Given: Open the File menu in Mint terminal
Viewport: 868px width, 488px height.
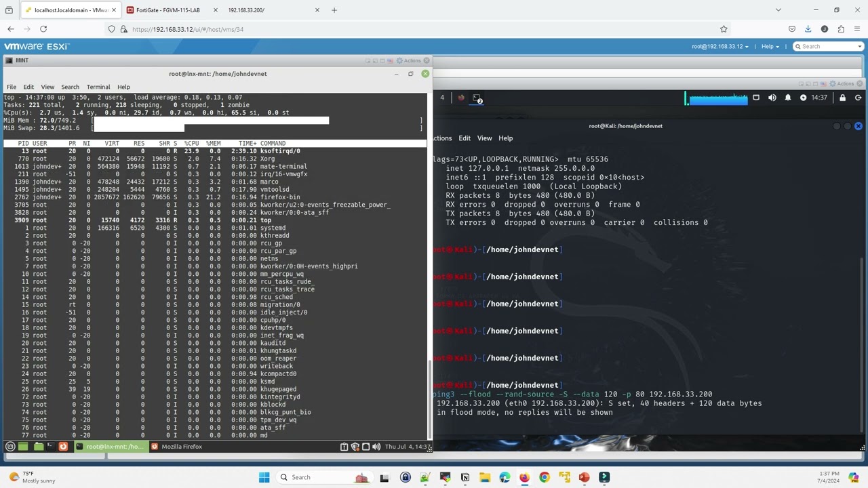Looking at the screenshot, I should [x=12, y=87].
